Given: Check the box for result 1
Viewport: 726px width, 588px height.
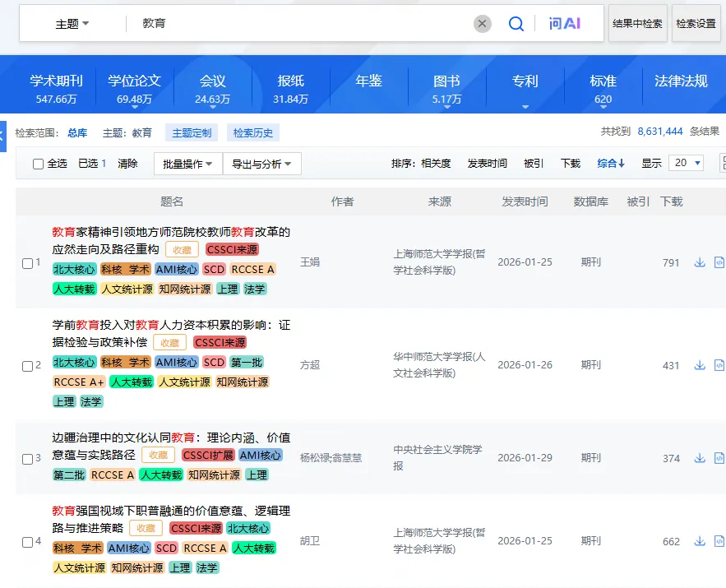Looking at the screenshot, I should click(27, 263).
